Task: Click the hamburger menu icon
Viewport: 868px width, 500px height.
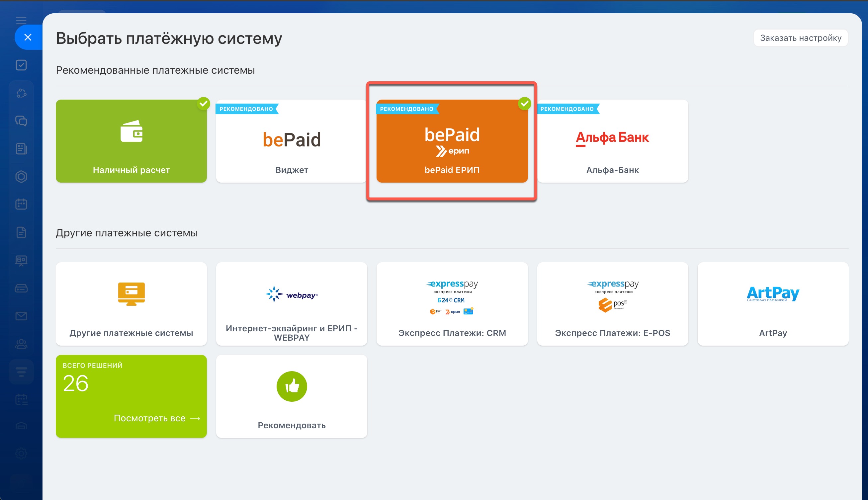Action: [21, 20]
